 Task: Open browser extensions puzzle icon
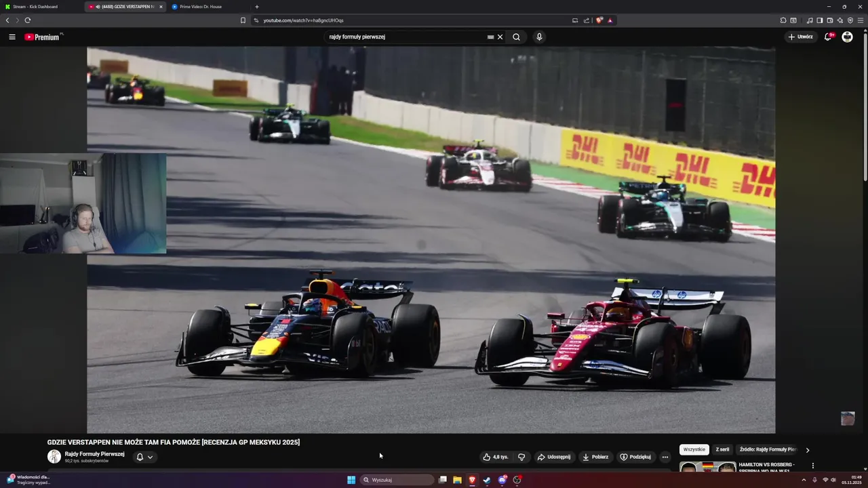pyautogui.click(x=783, y=20)
